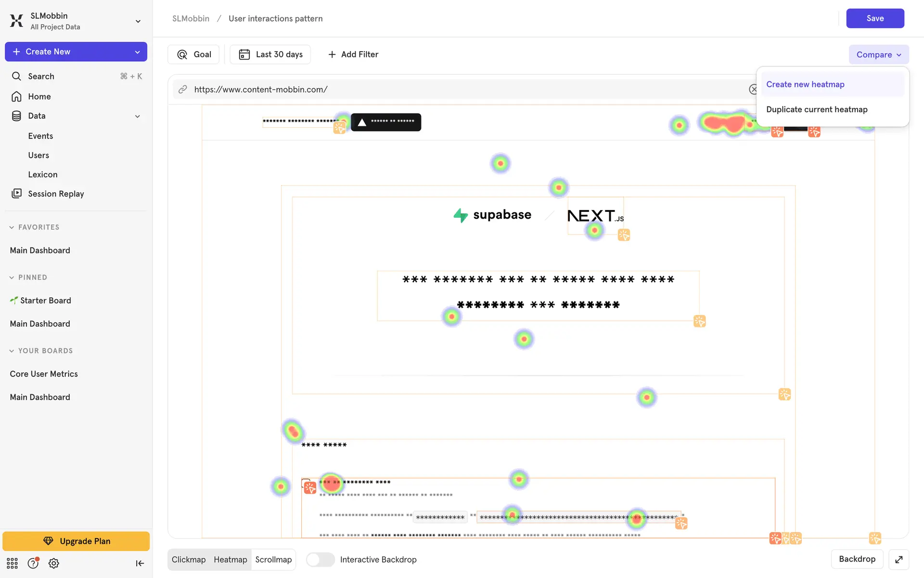Open the settings gear icon

coord(54,563)
